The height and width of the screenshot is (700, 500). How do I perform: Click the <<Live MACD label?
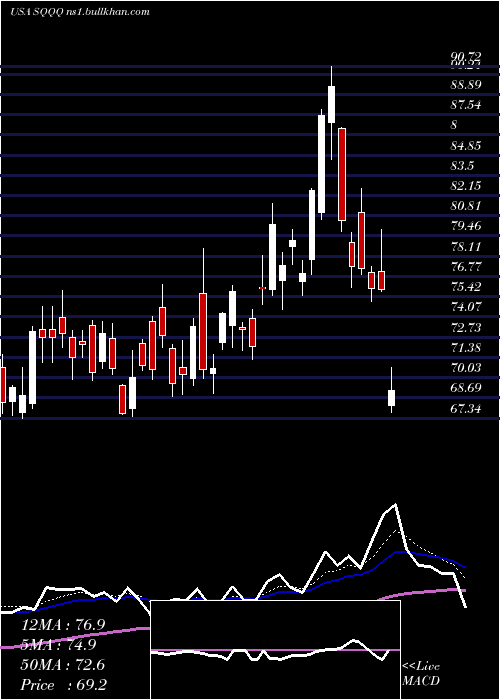421,673
